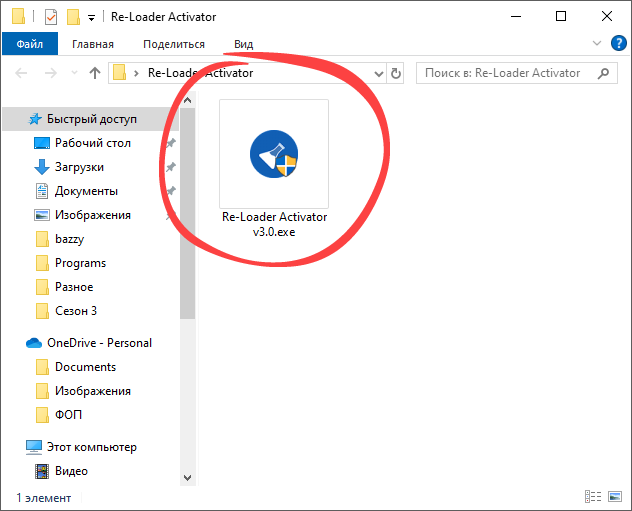Click the Рабочий стол desktop icon
Image resolution: width=632 pixels, height=511 pixels.
[42, 143]
